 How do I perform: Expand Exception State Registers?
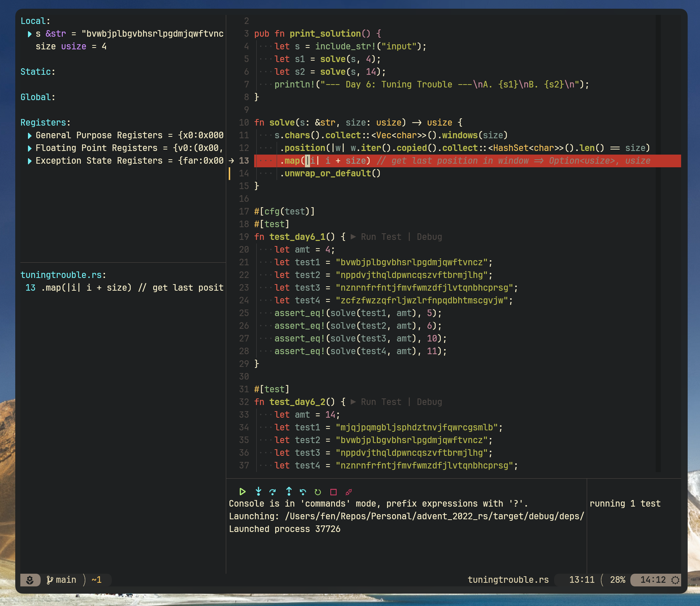coord(30,161)
